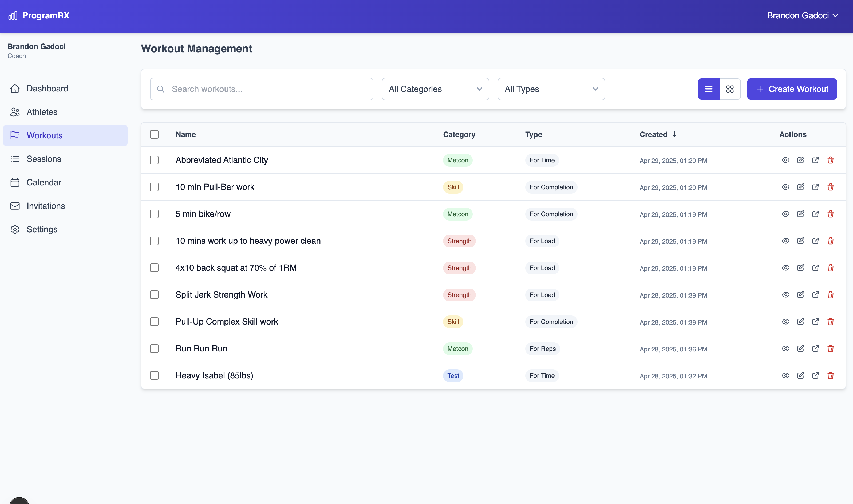Go to Dashboard in sidebar
Image resolution: width=853 pixels, height=504 pixels.
[65, 89]
